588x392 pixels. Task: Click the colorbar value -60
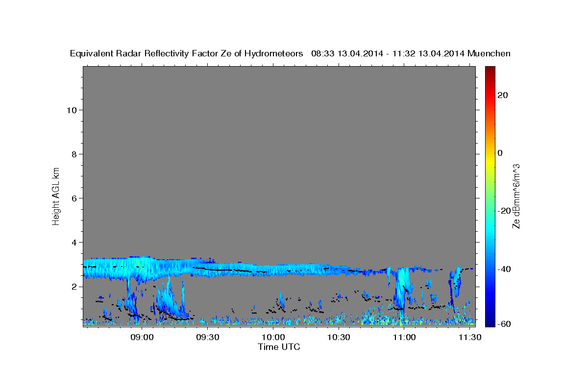tap(504, 324)
